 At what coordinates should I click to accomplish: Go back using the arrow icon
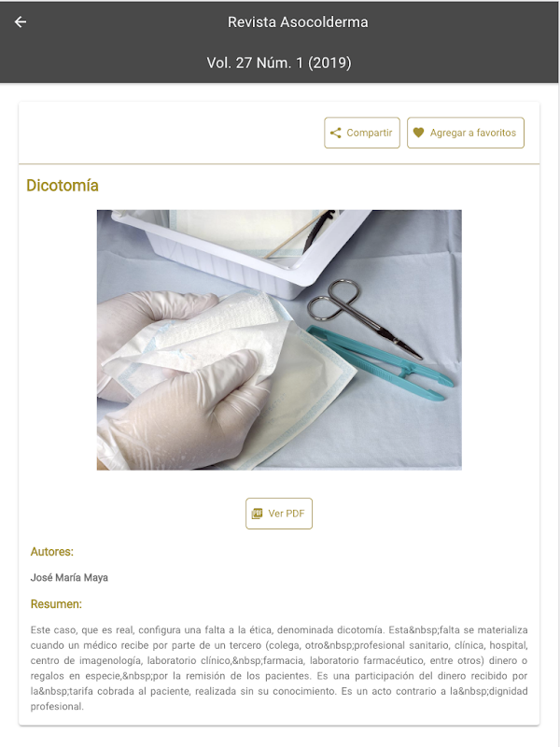coord(20,21)
